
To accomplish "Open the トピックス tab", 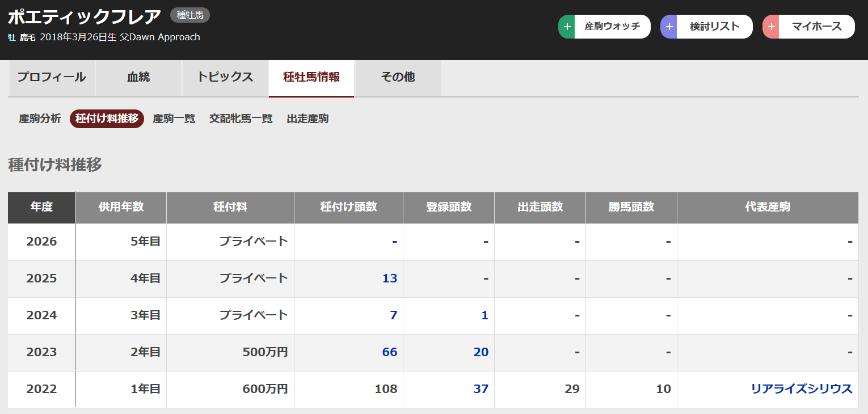I will (x=225, y=77).
